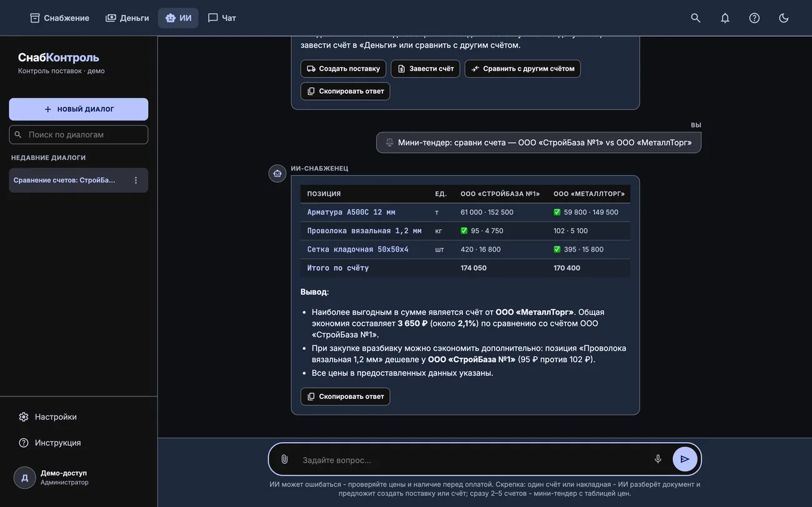This screenshot has height=507, width=812.
Task: Select total cell 170 400
Action: [567, 268]
